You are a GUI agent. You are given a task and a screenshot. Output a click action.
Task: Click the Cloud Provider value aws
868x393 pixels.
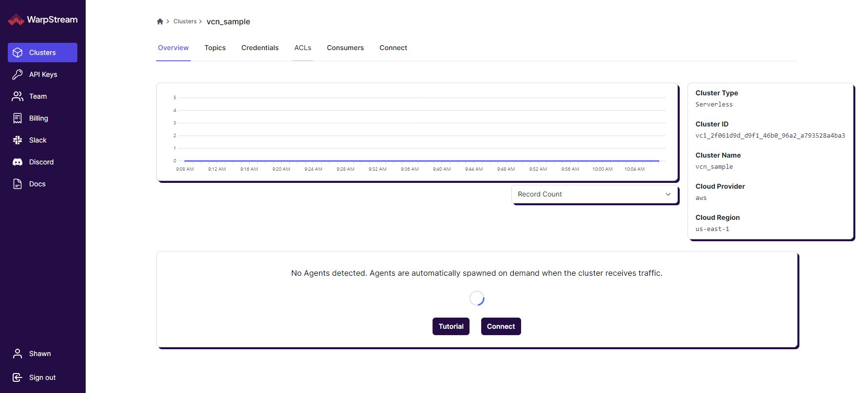pyautogui.click(x=701, y=198)
